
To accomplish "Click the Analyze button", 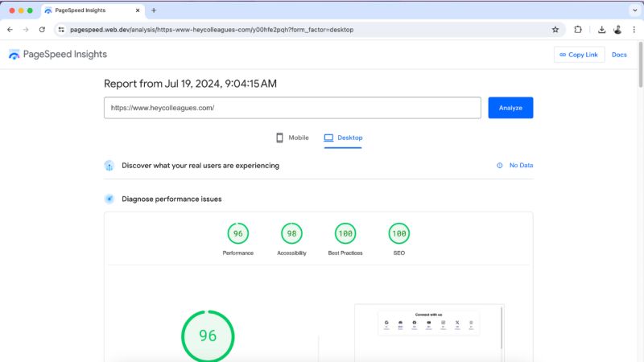I will click(510, 108).
